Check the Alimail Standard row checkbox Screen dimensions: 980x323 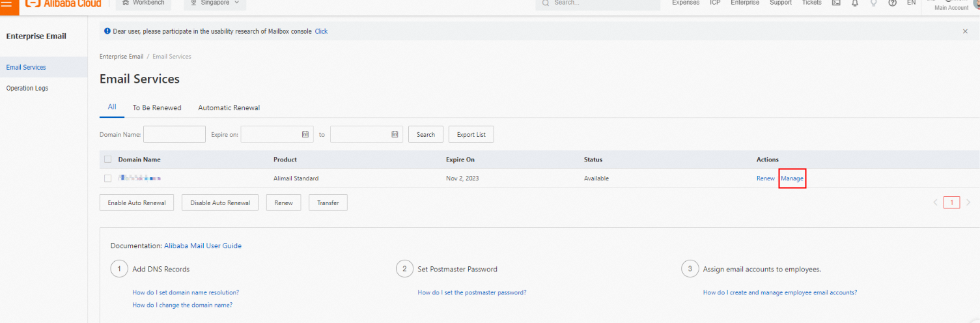click(108, 178)
